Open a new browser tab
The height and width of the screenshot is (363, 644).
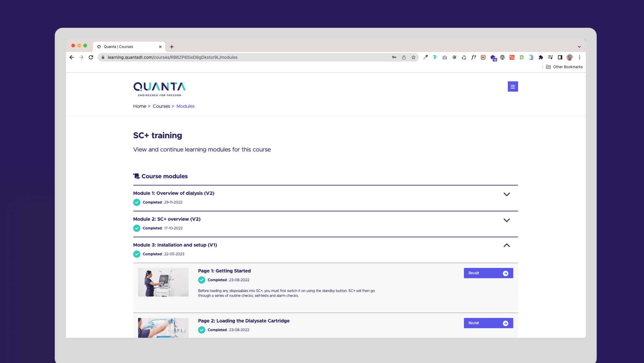click(x=172, y=47)
